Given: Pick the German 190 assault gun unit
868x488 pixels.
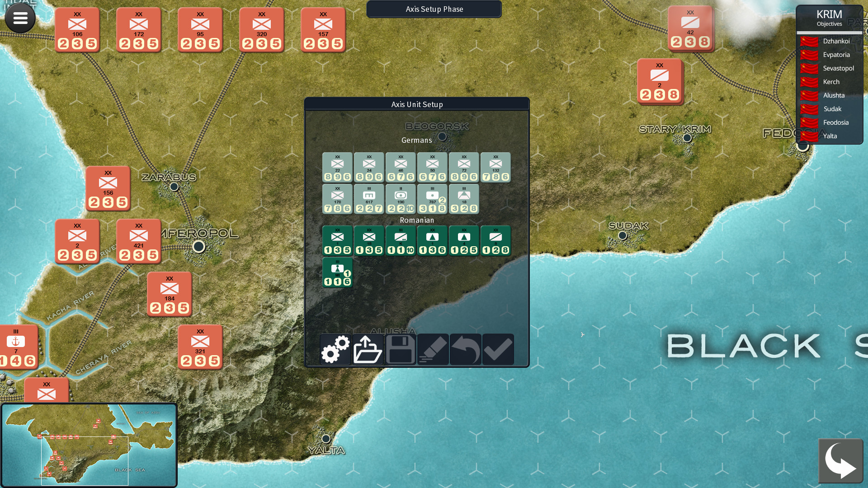Looking at the screenshot, I should [401, 199].
